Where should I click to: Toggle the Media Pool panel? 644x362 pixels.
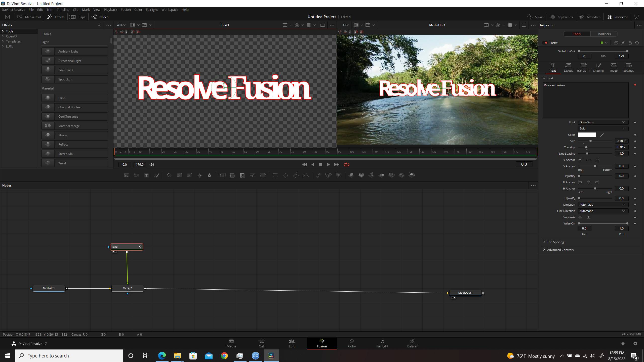[29, 17]
